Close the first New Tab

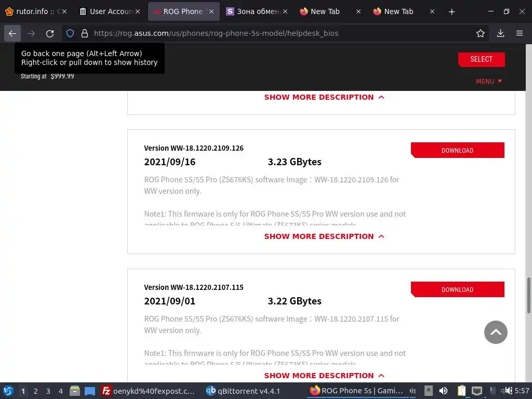pos(358,11)
